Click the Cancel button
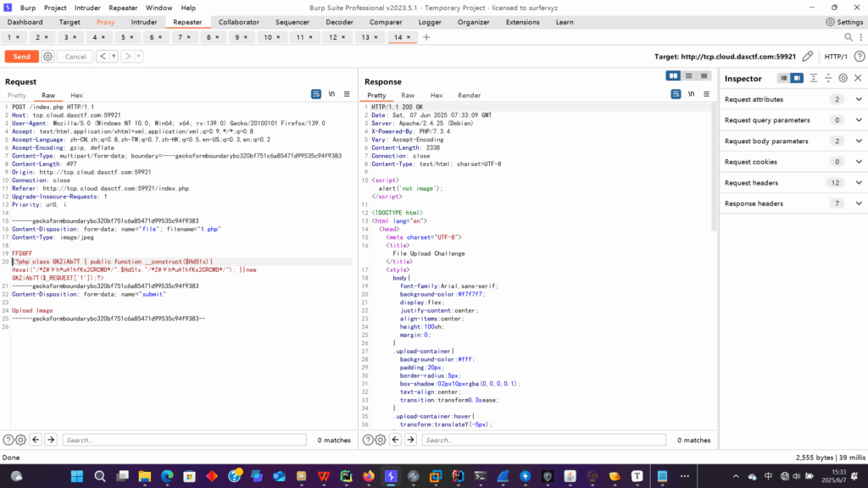 point(75,57)
